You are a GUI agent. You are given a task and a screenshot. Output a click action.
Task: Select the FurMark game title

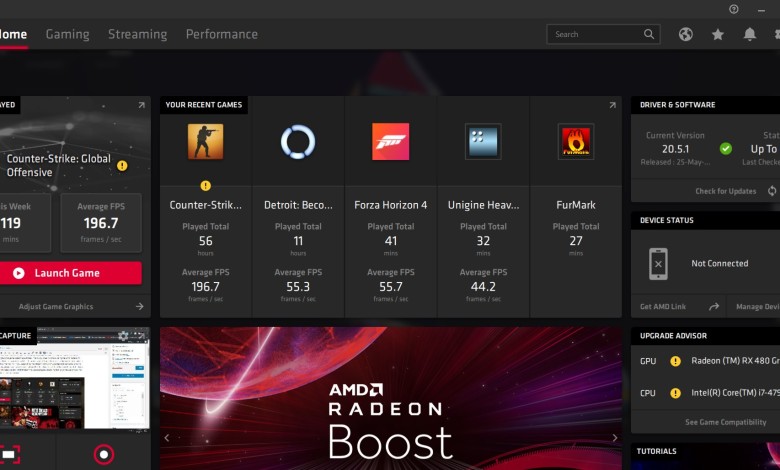click(576, 205)
